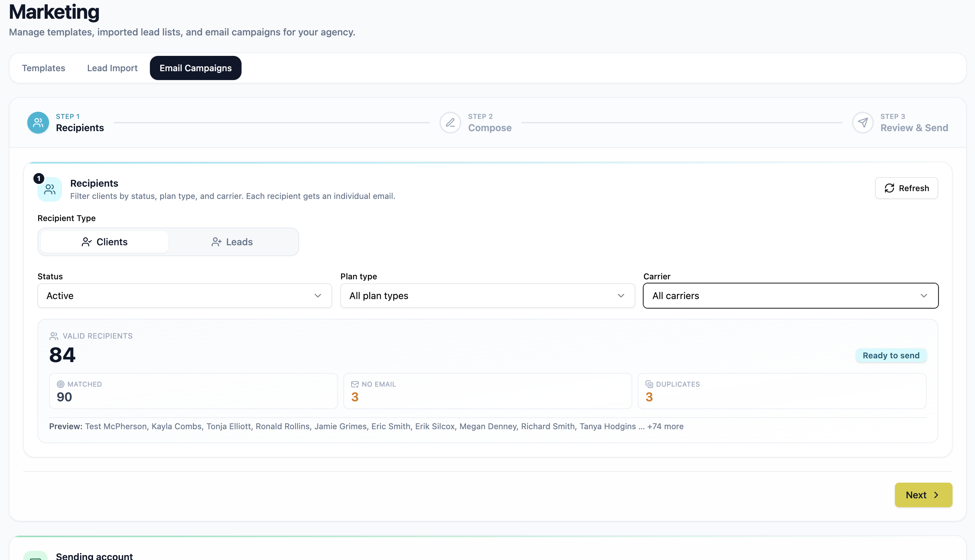Viewport: 975px width, 560px height.
Task: Expand the Carrier dropdown
Action: coord(790,296)
